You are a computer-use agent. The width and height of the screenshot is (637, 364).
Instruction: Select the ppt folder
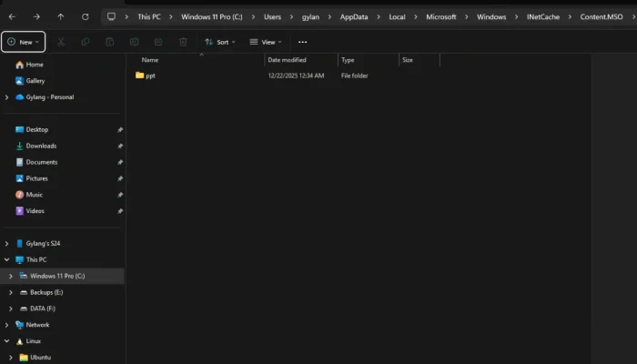146,76
